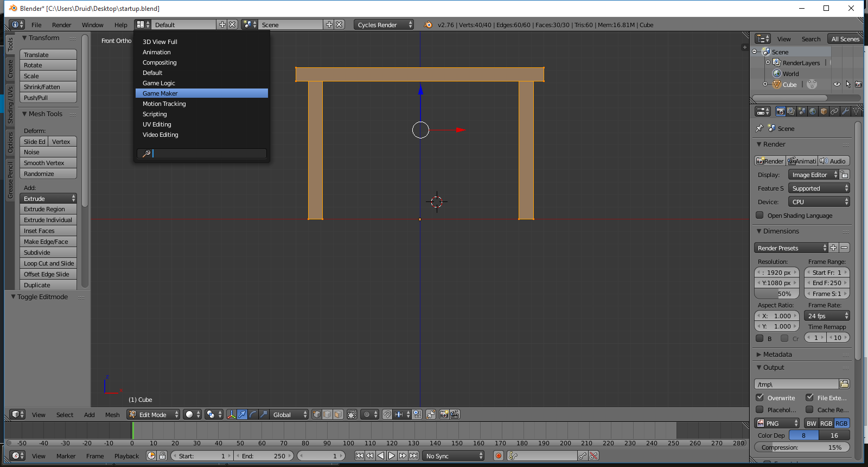This screenshot has width=868, height=467.
Task: Click the OpenGL render image camera icon
Action: click(x=444, y=414)
